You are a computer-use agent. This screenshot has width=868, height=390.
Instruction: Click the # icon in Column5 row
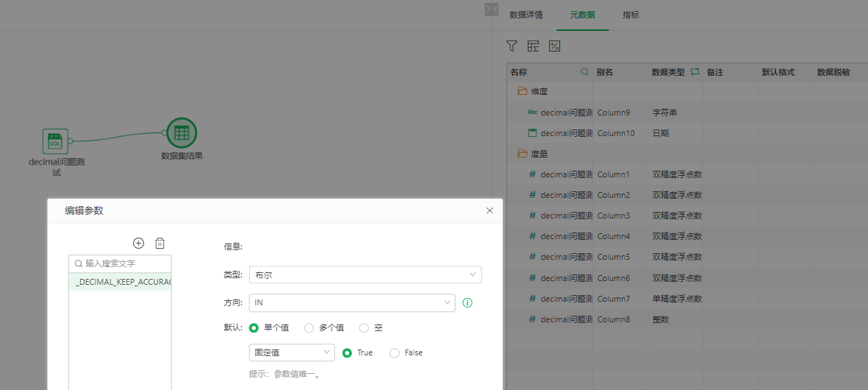tap(533, 257)
